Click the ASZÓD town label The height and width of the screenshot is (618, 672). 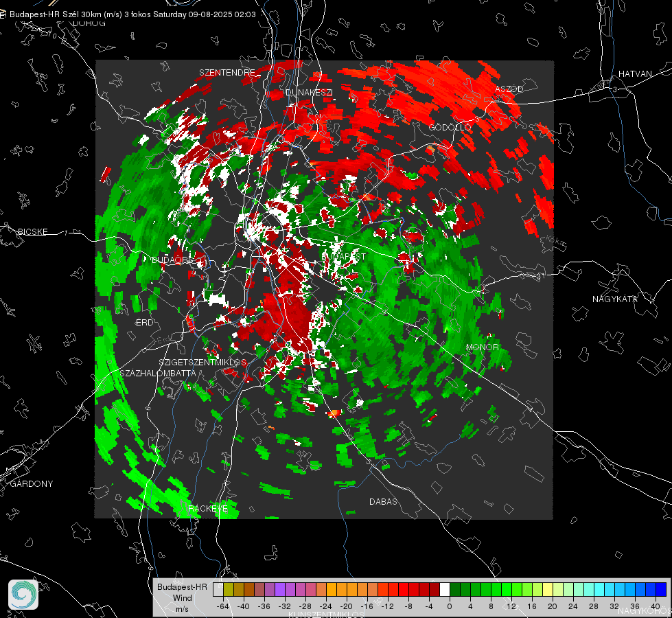(509, 89)
